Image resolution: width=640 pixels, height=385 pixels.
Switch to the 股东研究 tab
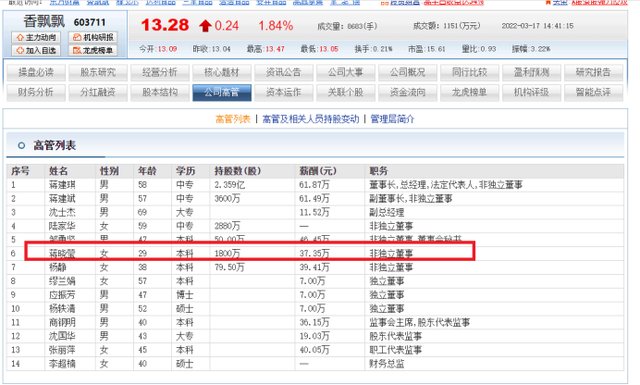click(98, 73)
